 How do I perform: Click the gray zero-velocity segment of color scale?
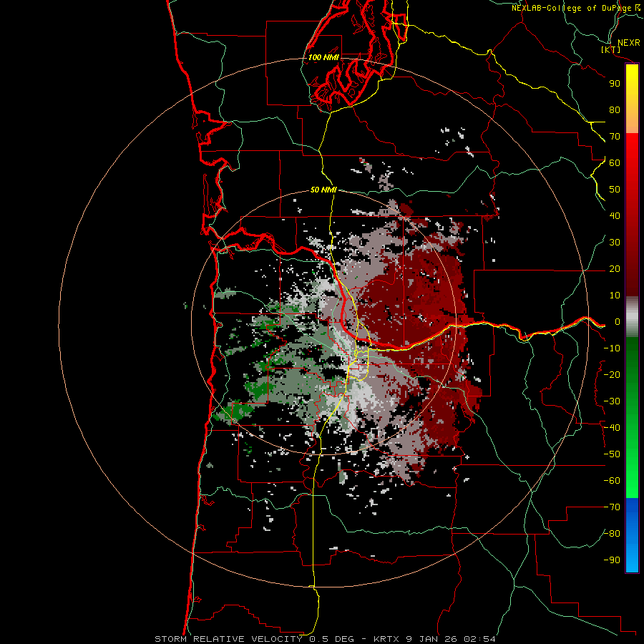pyautogui.click(x=632, y=317)
